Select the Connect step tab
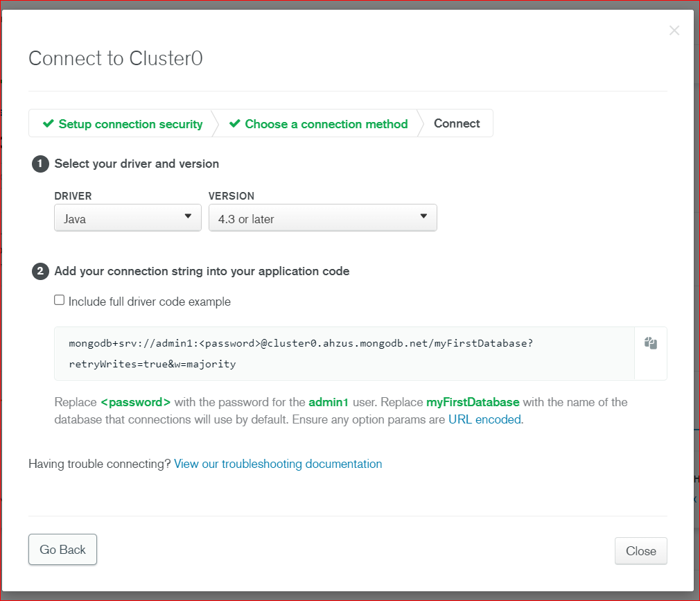 [456, 123]
